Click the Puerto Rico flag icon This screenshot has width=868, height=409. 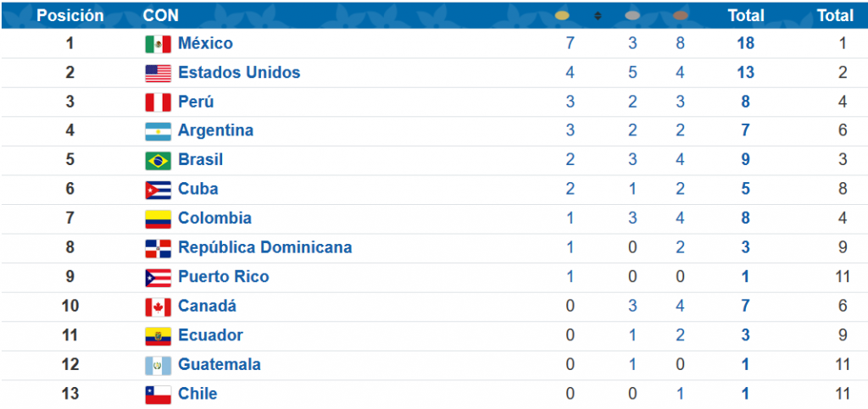pyautogui.click(x=158, y=278)
